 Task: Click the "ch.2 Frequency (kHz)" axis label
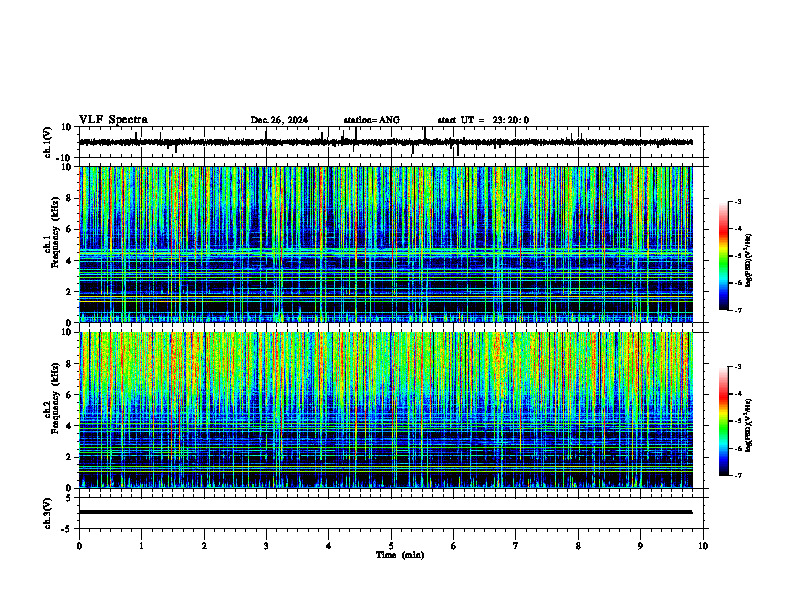click(51, 398)
